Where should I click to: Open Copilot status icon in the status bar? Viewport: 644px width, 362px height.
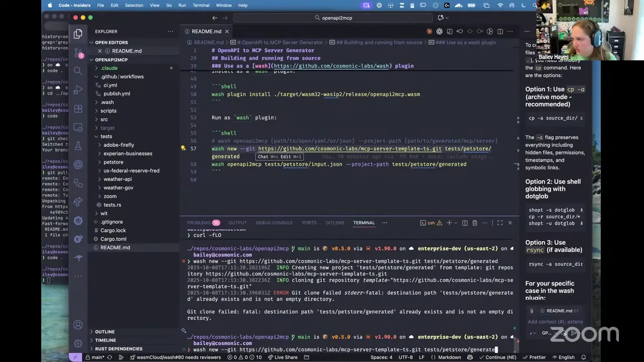[x=469, y=357]
